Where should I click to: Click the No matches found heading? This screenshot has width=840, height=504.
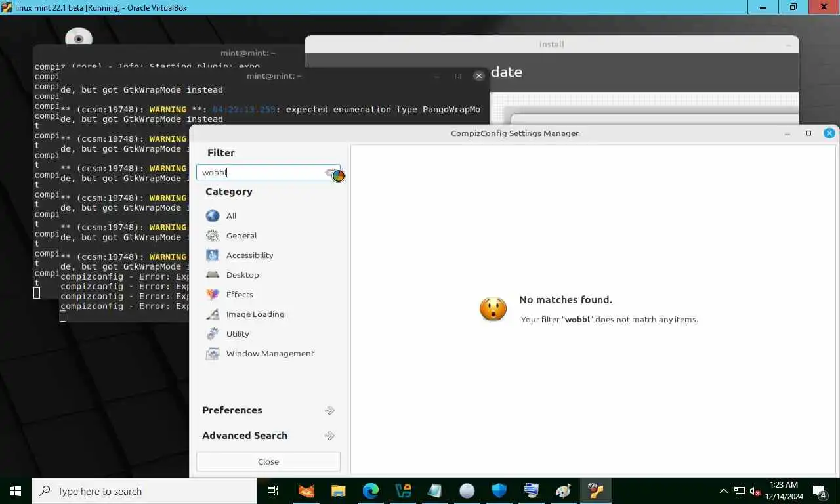(566, 300)
